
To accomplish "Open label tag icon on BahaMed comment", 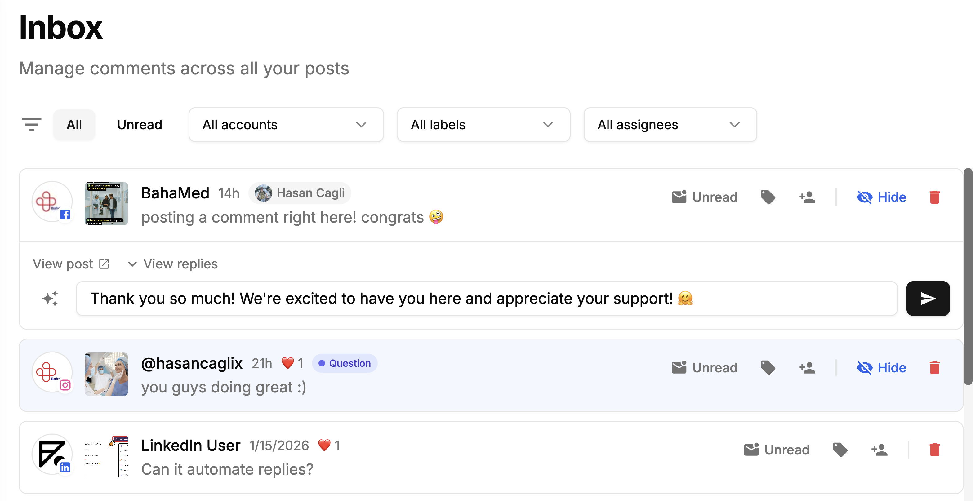I will point(768,197).
